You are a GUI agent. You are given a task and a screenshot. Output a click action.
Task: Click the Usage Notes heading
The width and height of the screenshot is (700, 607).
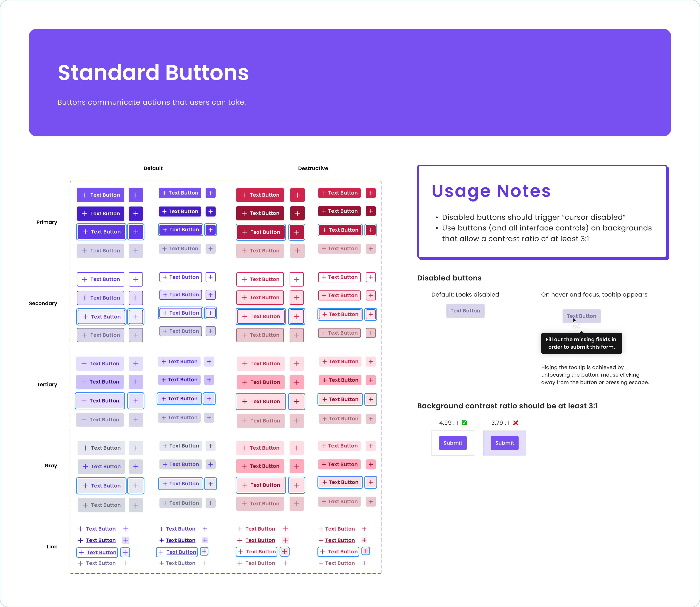pos(491,191)
